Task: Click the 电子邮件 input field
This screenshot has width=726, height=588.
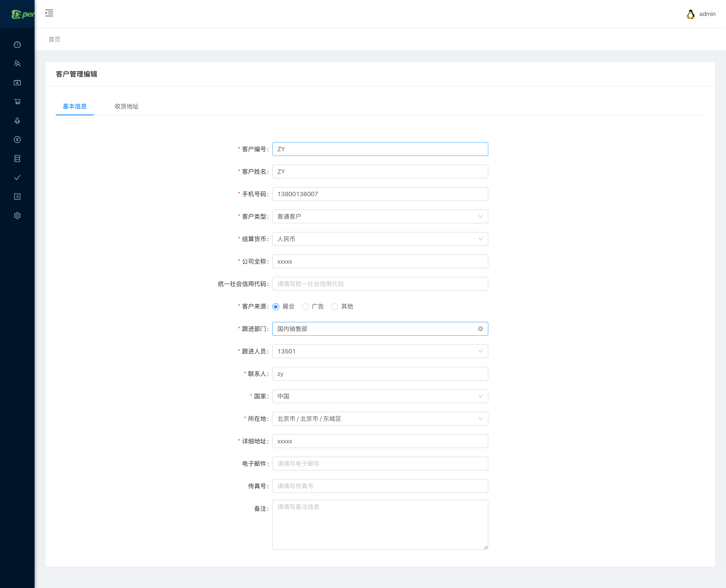Action: point(380,464)
